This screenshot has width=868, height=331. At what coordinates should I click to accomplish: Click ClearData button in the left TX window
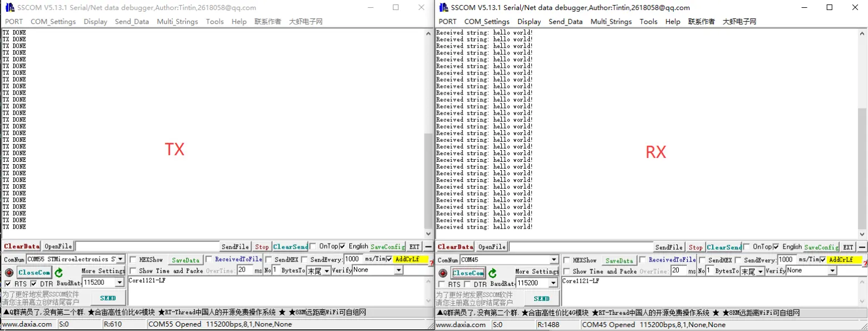(x=22, y=246)
